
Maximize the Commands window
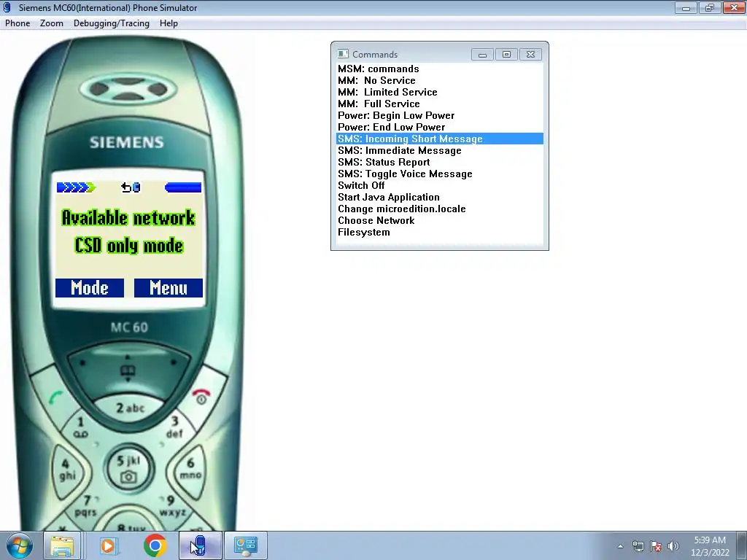click(x=506, y=54)
